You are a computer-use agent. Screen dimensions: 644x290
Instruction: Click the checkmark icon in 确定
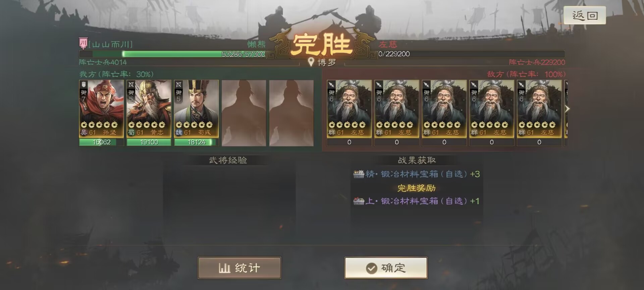point(371,268)
